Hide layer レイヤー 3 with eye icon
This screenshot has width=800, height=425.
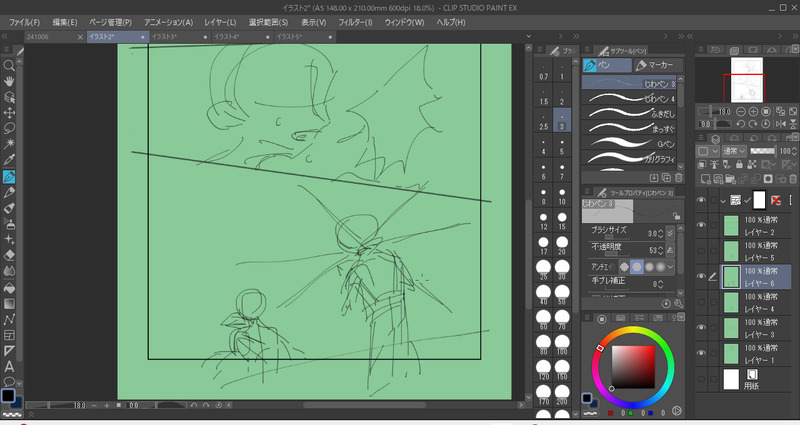[x=701, y=328]
